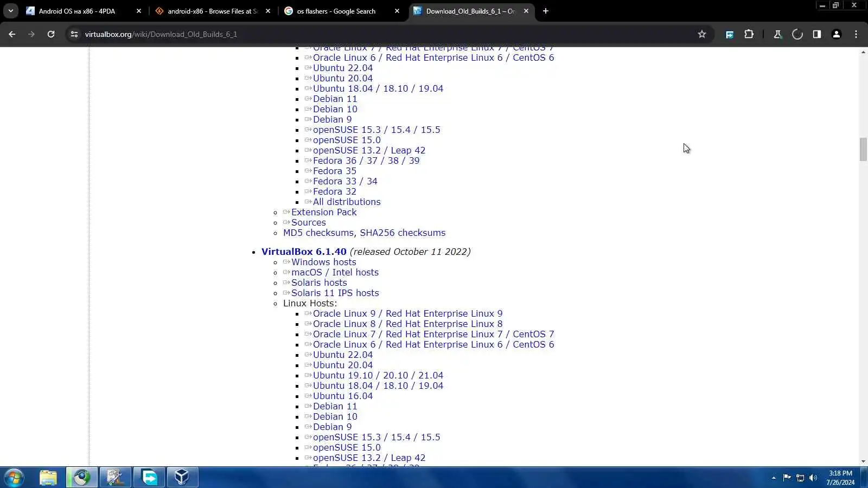
Task: View the MD5 checksums
Action: (x=318, y=233)
